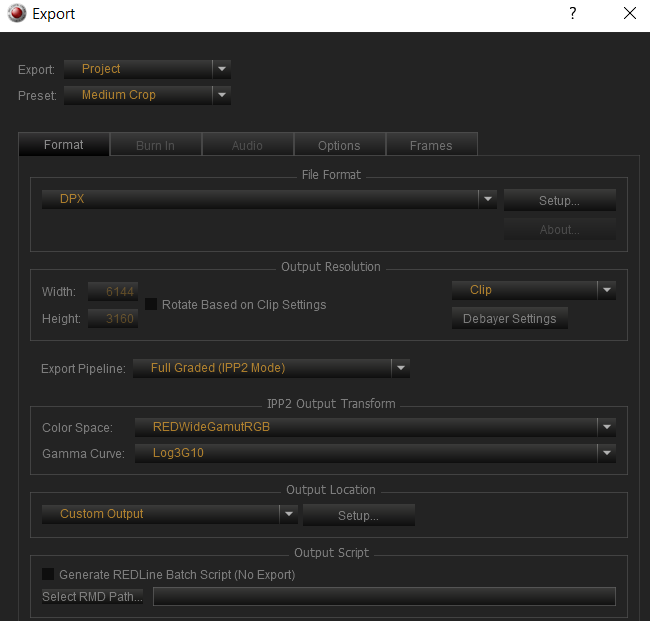Open the resolution dropdown showing Clip
This screenshot has width=650, height=621.
(x=534, y=290)
